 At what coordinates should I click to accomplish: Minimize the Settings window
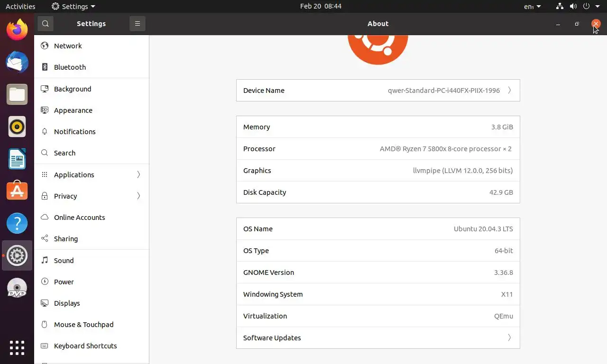click(x=558, y=24)
